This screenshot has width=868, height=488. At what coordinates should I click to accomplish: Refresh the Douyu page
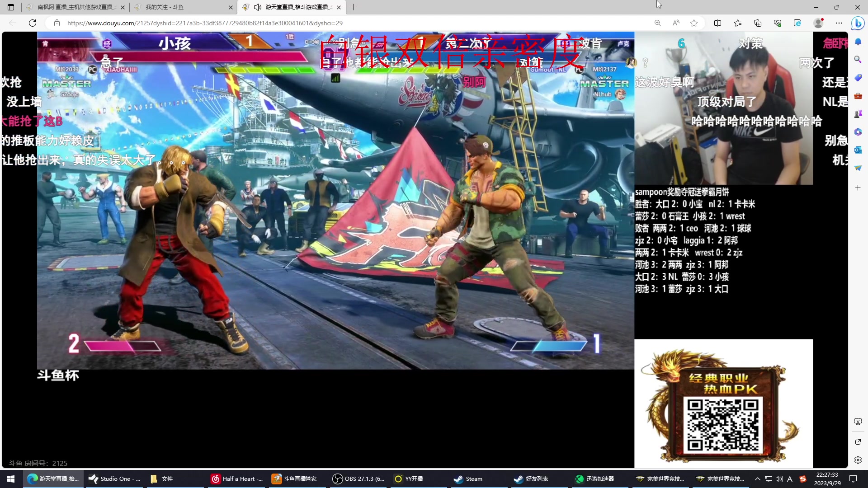pos(33,23)
